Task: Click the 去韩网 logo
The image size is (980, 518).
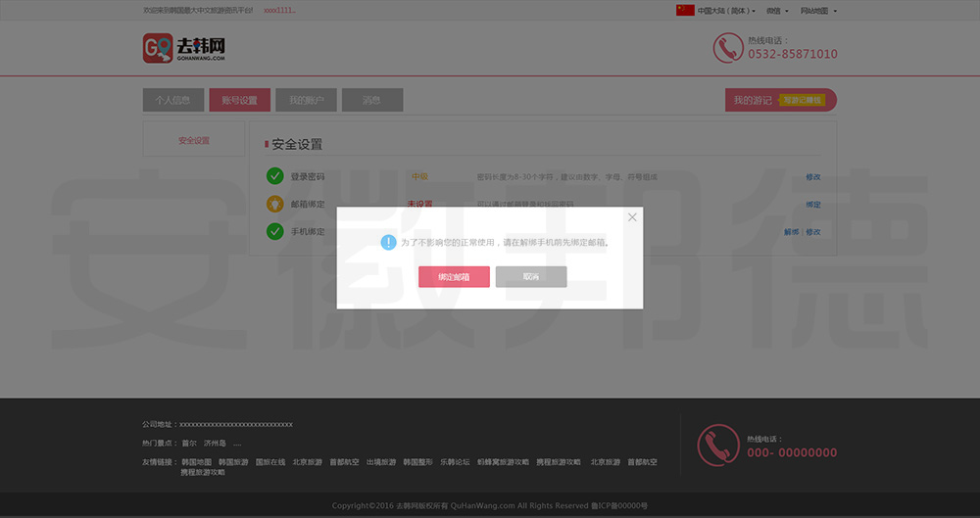Action: 184,48
